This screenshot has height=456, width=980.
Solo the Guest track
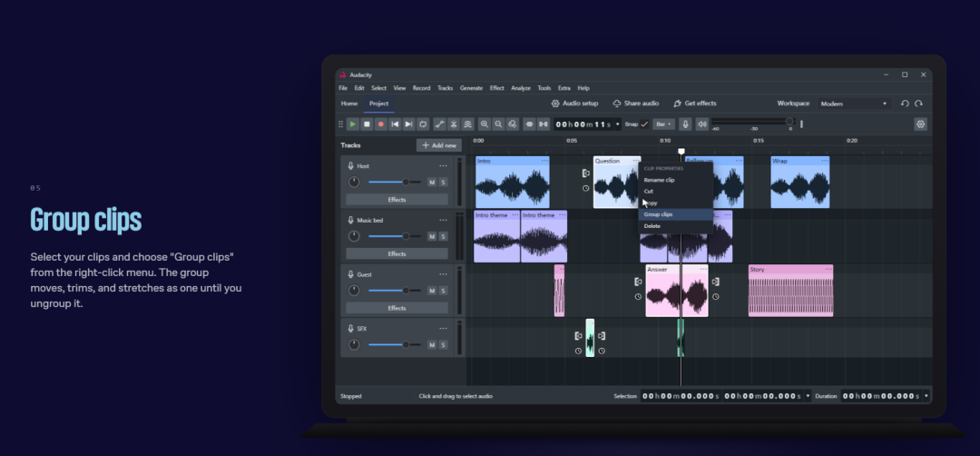443,291
